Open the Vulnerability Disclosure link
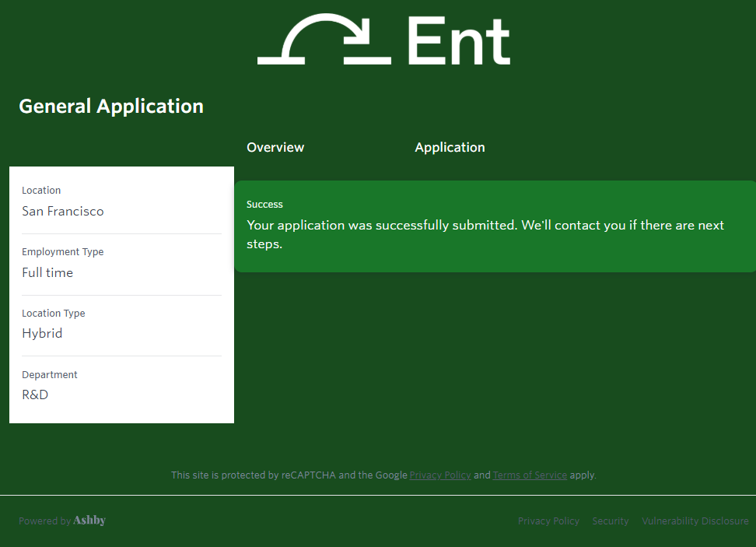The image size is (756, 547). [x=695, y=521]
